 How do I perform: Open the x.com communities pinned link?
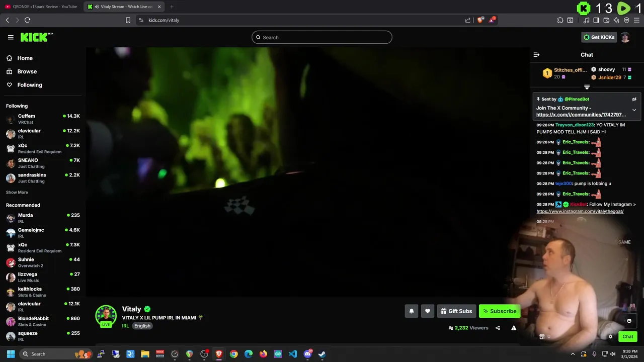(581, 115)
